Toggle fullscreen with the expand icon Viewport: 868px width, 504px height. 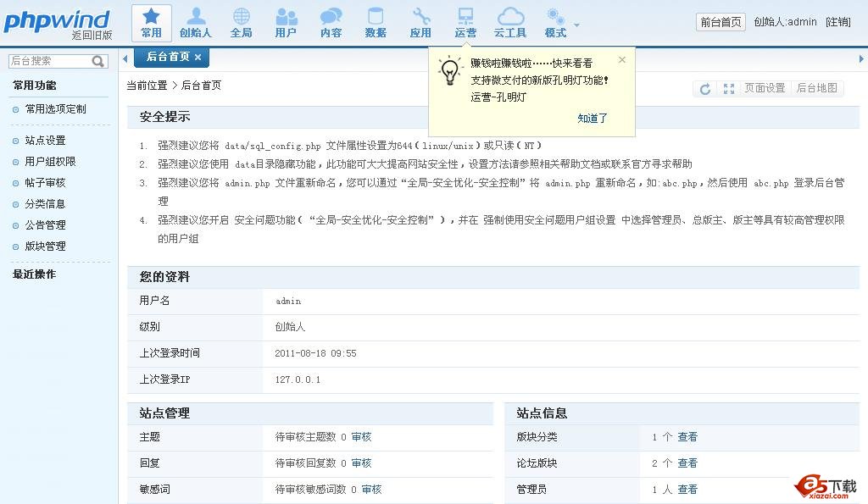tap(730, 88)
